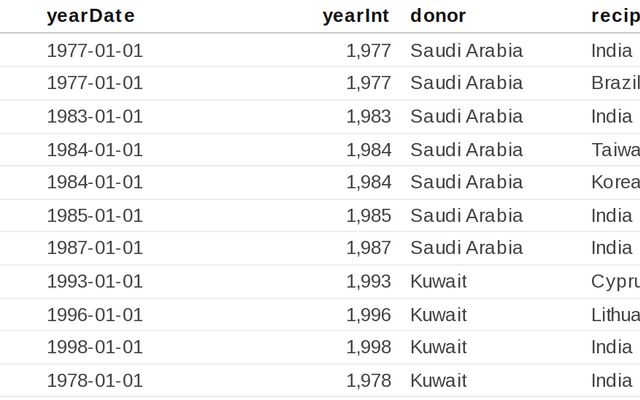Screen dimensions: 640x400
Task: Click the yearInt value 1,983
Action: pos(368,116)
